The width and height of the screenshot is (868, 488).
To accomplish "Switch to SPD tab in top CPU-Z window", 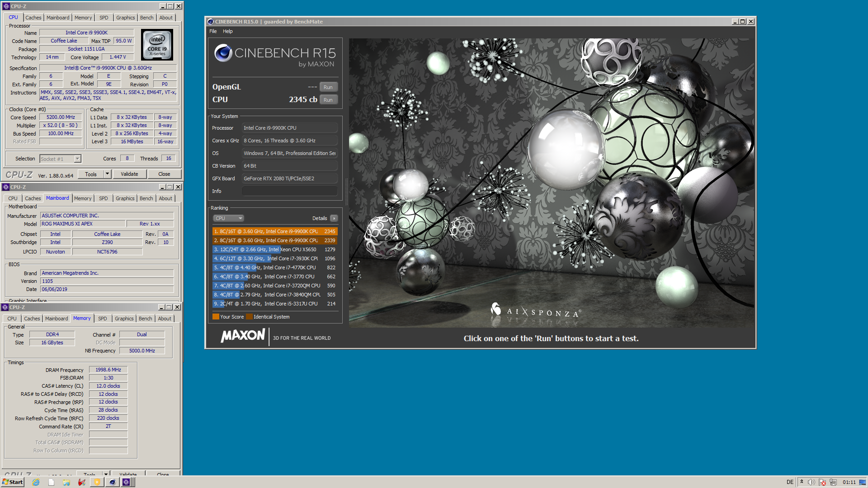I will [x=104, y=18].
